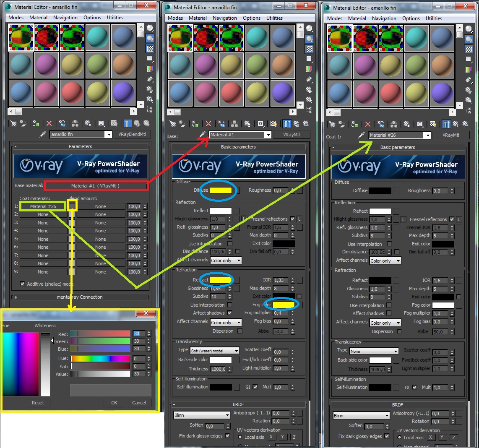
Task: Click Go to Parent icon in left editor toolbar
Action: 137,123
